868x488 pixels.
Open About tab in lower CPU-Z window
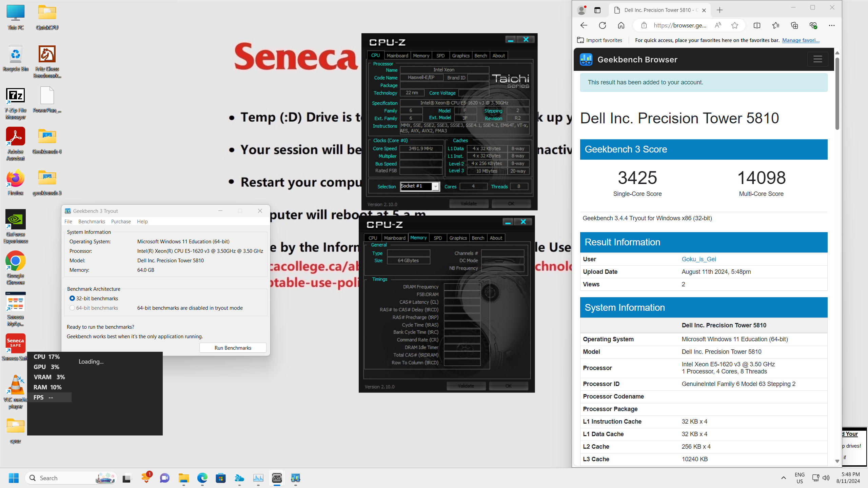[496, 238]
